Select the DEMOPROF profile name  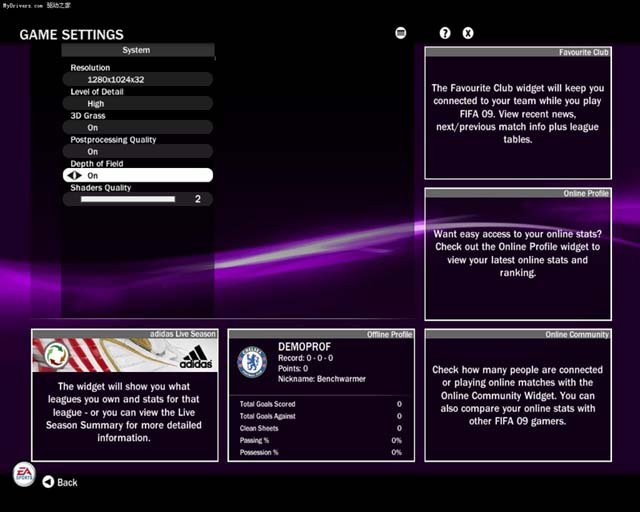(x=304, y=347)
